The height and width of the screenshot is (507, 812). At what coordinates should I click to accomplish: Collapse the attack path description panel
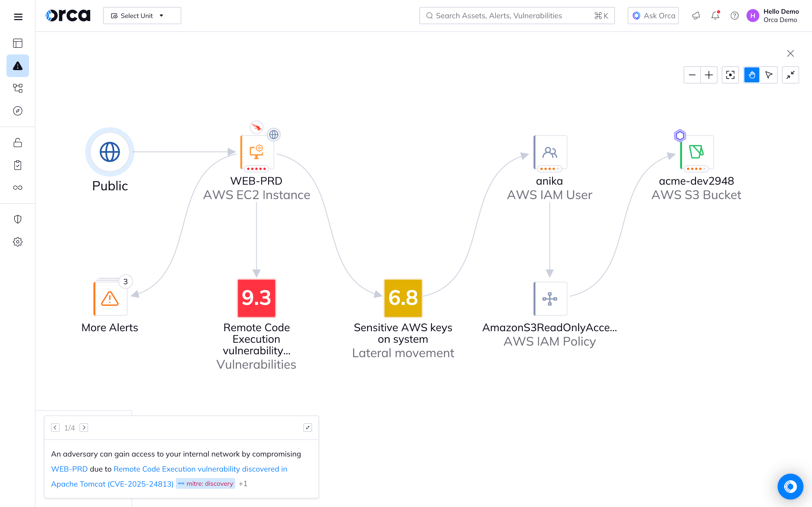tap(307, 428)
